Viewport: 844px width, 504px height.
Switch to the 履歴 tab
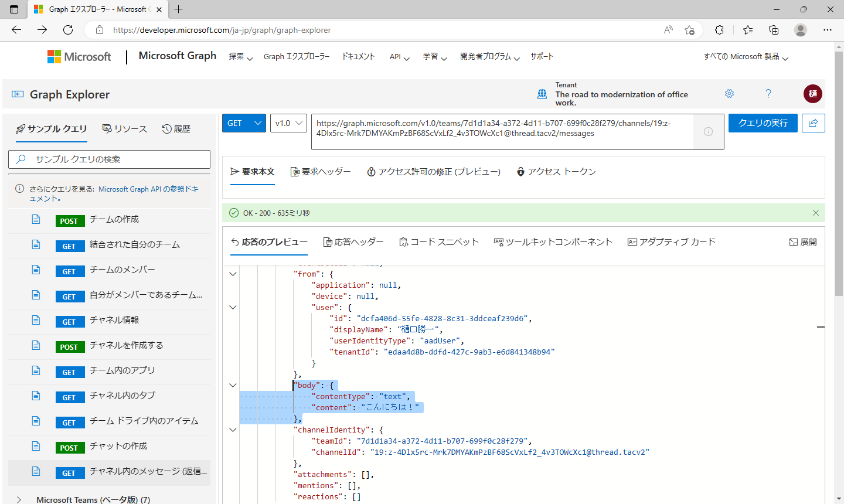[176, 129]
